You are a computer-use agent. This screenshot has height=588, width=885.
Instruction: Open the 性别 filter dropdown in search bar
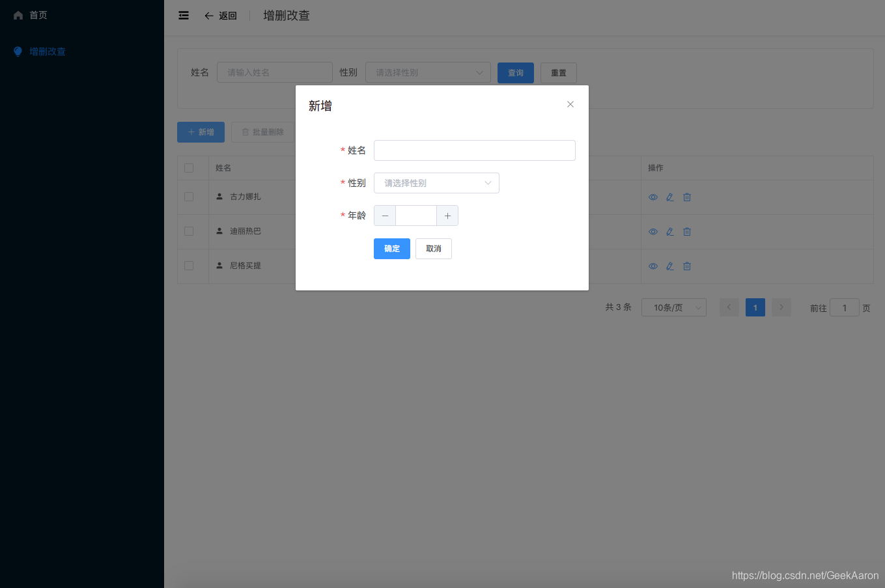pos(428,72)
